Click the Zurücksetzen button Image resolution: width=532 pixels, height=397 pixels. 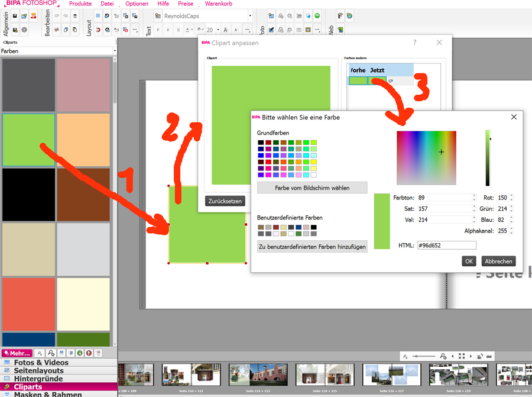pyautogui.click(x=225, y=201)
